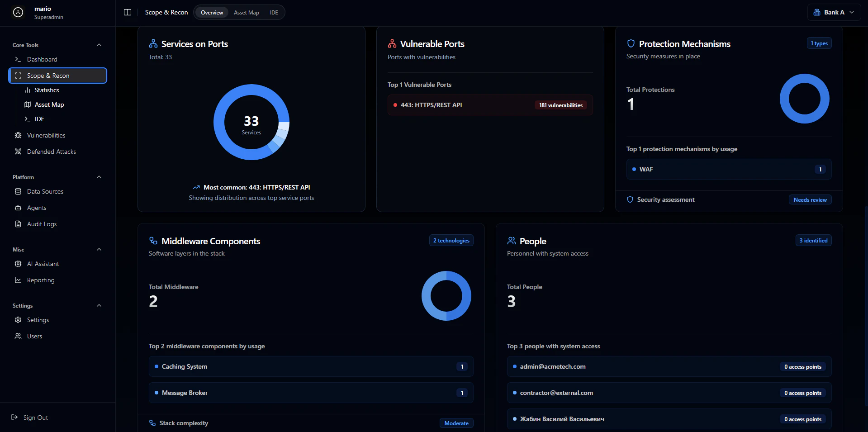868x432 pixels.
Task: Click the Stack complexity icon
Action: (x=152, y=423)
